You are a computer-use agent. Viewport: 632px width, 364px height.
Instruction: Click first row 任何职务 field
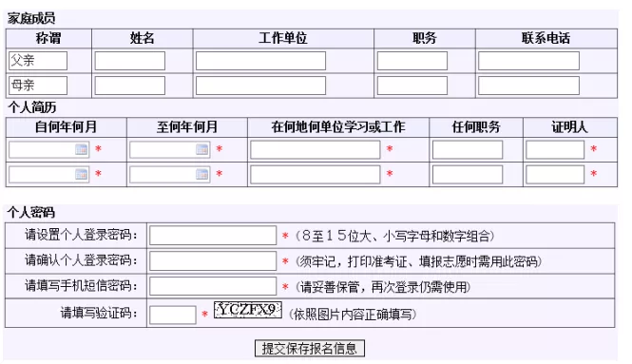[x=468, y=149]
